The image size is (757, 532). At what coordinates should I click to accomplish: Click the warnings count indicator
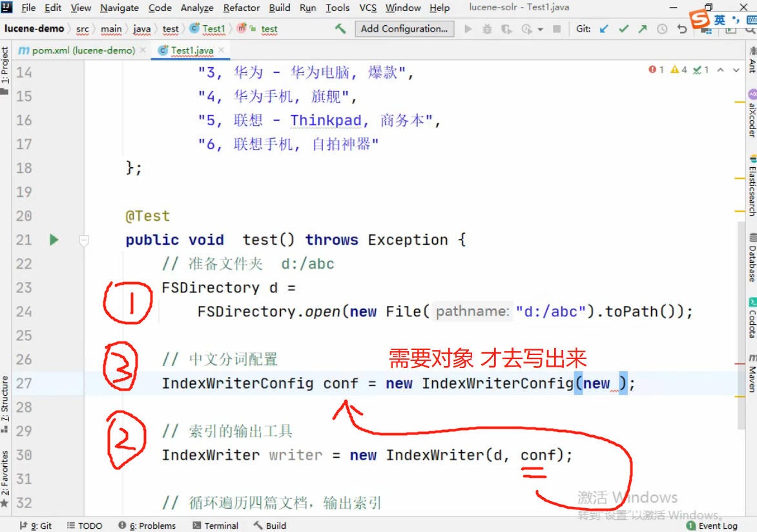click(679, 70)
